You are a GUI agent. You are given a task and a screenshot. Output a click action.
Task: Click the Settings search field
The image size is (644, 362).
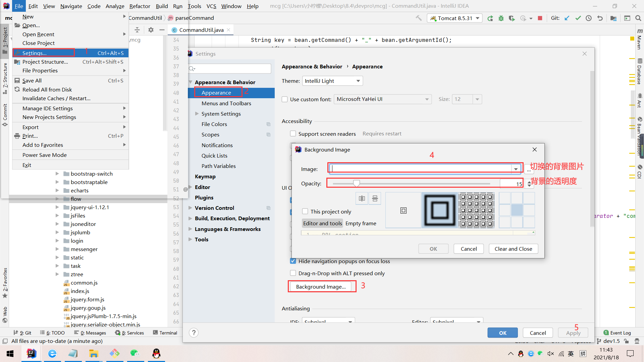point(230,69)
